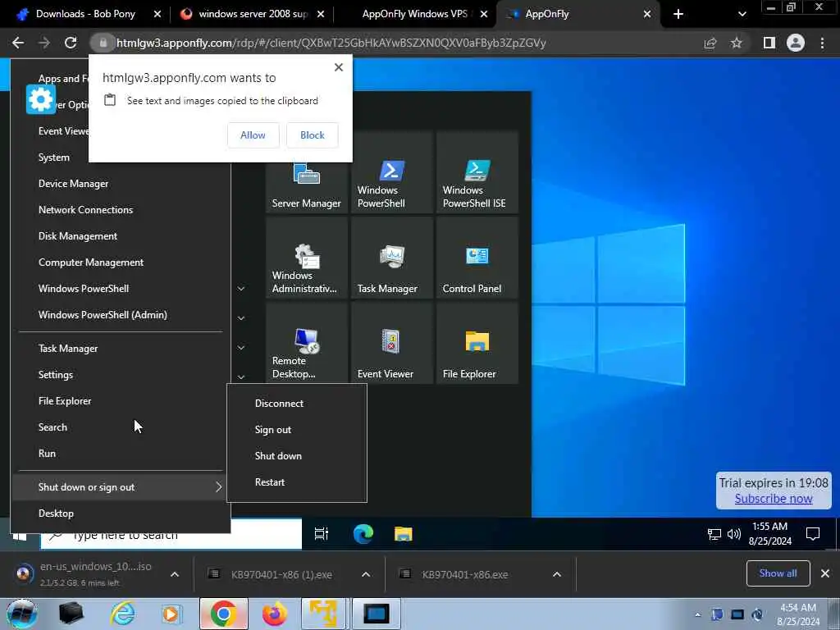Click remote network status tray icon
Image resolution: width=840 pixels, height=630 pixels.
[x=714, y=534]
